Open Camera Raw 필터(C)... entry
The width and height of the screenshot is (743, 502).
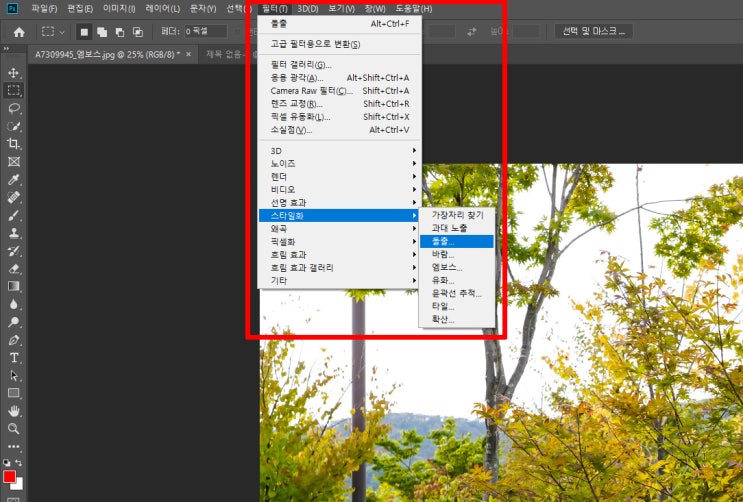339,91
